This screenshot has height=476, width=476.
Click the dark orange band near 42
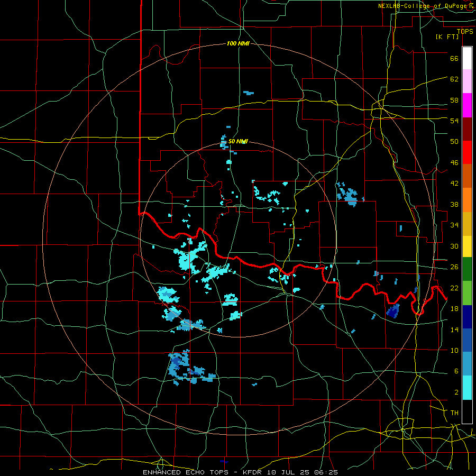point(467,176)
